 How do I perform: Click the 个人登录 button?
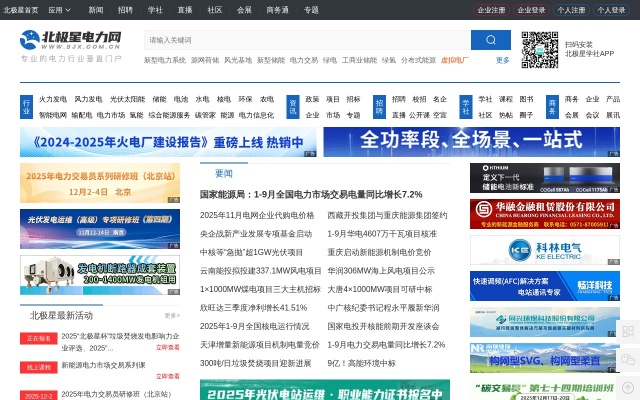(610, 10)
